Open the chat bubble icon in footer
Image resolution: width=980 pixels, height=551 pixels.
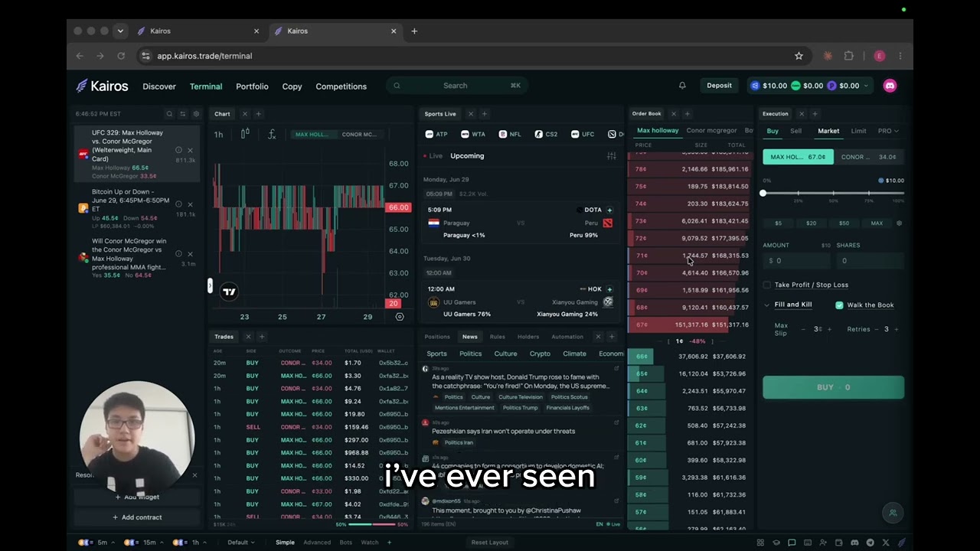[x=792, y=543]
